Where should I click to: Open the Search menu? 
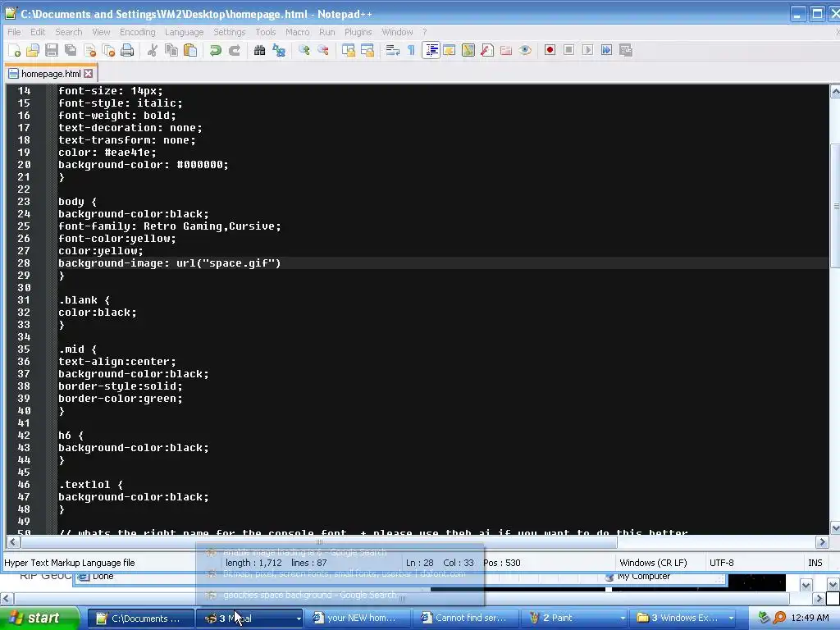coord(69,32)
